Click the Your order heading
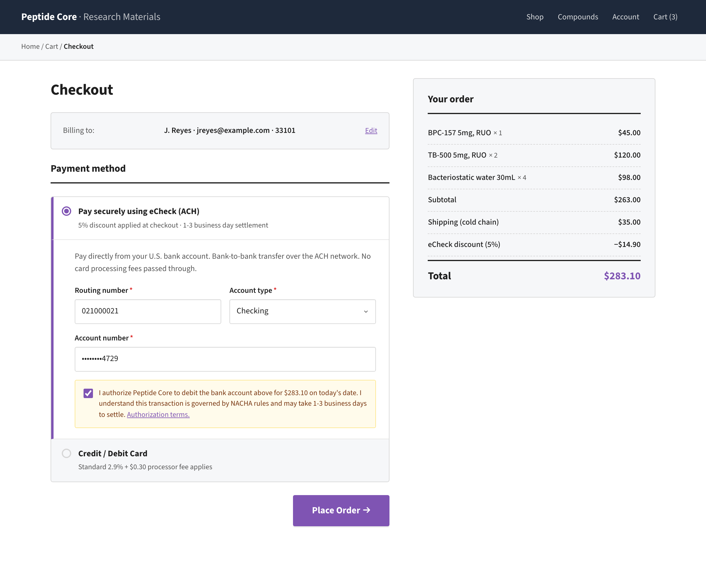Image resolution: width=706 pixels, height=588 pixels. (x=450, y=99)
